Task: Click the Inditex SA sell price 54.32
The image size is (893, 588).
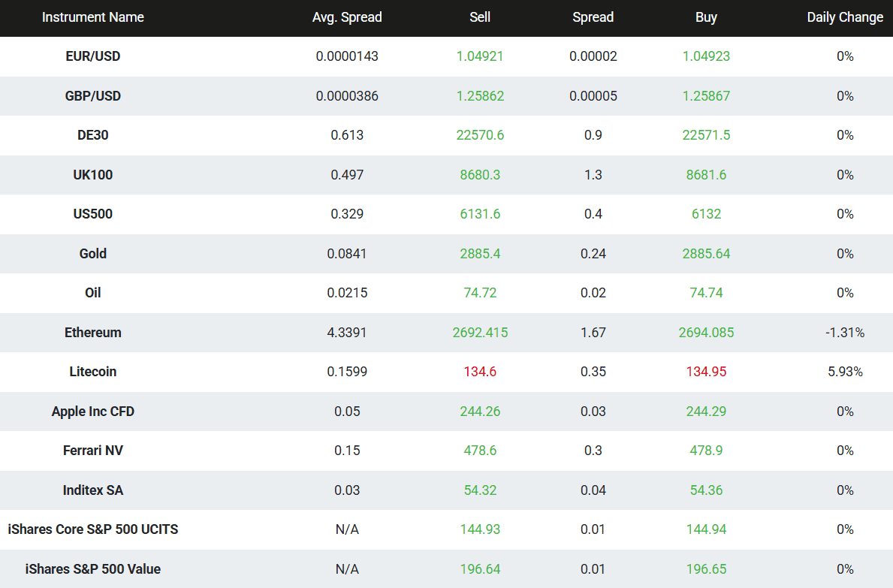Action: point(480,490)
